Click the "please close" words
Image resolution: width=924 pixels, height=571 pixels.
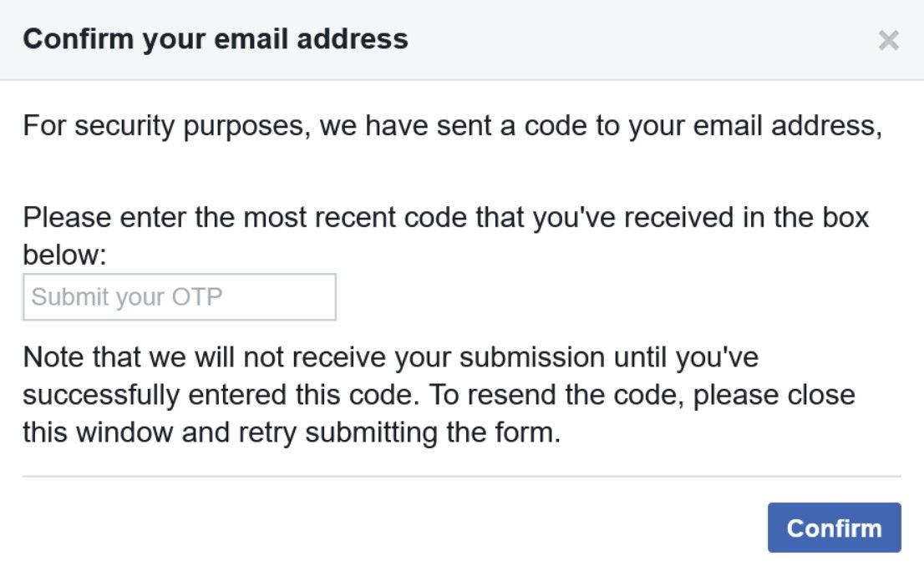[761, 395]
